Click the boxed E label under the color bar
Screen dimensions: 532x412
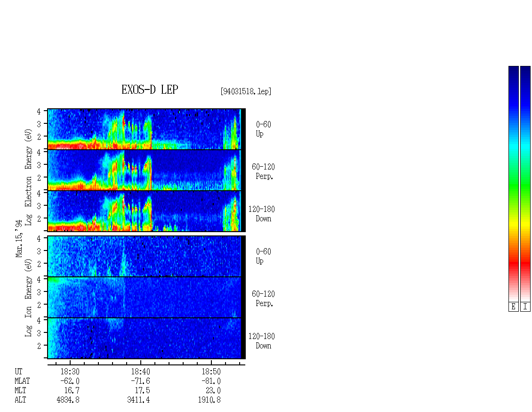point(513,307)
